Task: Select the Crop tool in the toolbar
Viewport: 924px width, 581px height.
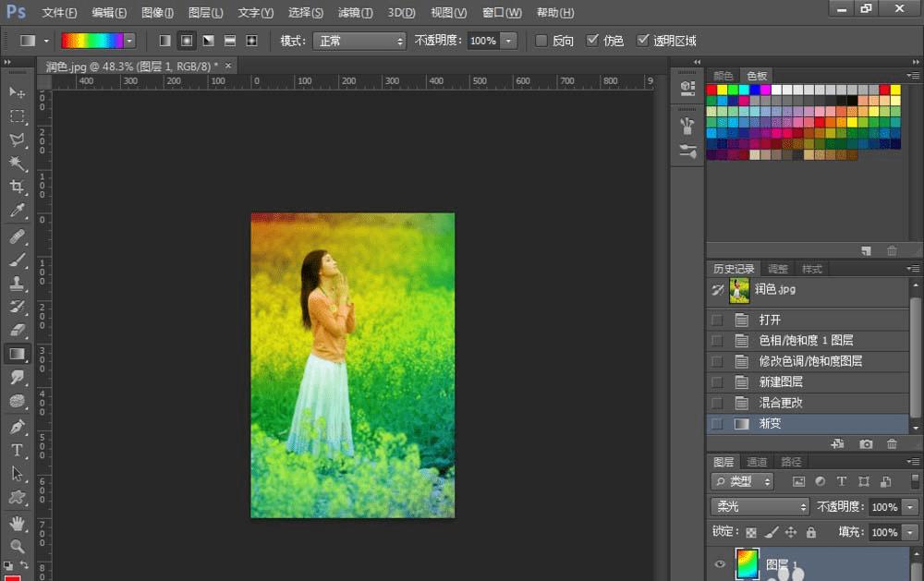Action: [17, 188]
